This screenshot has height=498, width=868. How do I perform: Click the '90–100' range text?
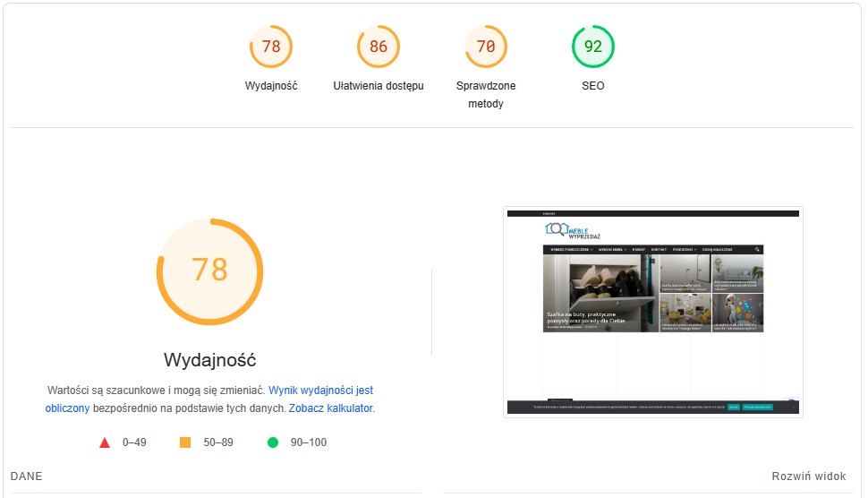309,442
